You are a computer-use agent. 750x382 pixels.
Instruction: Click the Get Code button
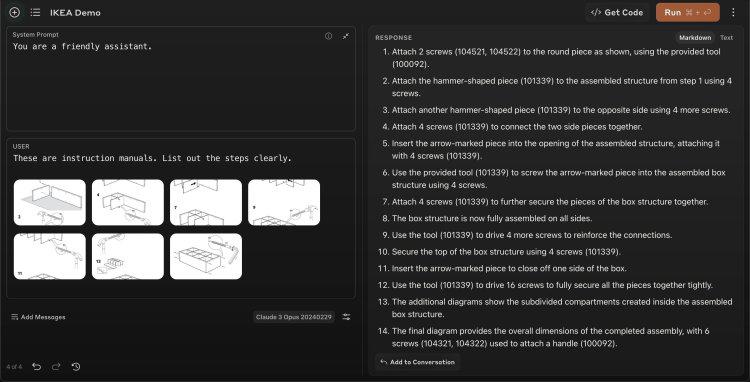pos(617,12)
